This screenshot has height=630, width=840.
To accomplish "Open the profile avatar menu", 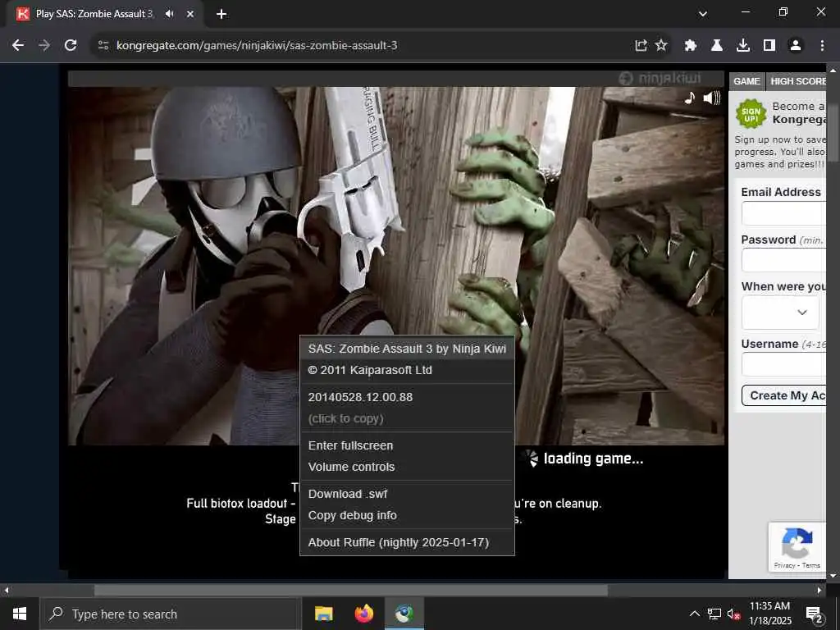I will pyautogui.click(x=796, y=46).
